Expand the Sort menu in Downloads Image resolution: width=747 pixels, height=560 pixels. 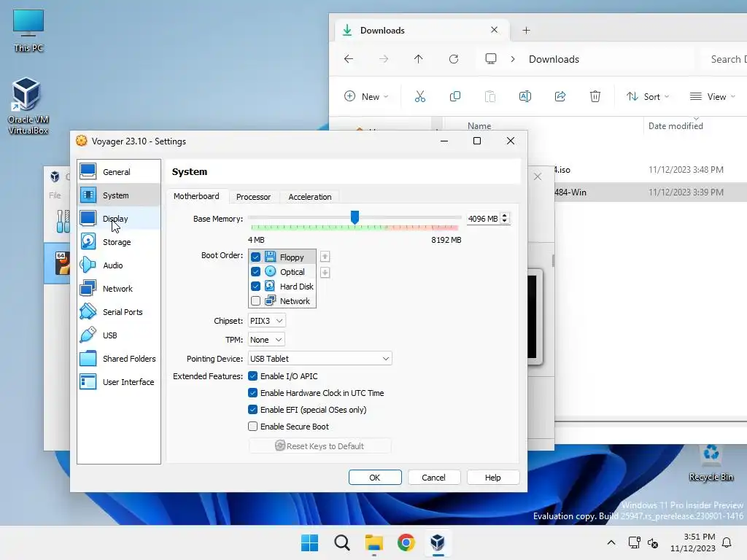coord(648,97)
